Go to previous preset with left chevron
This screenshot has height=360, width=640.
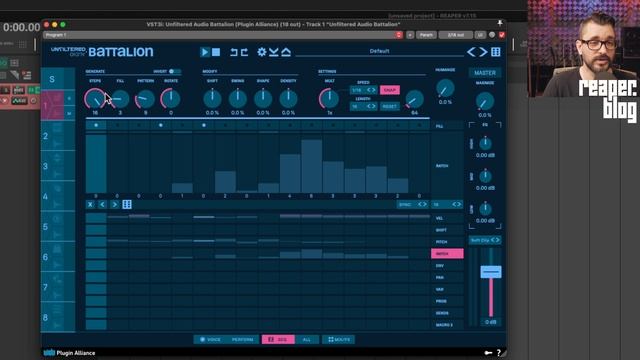pos(471,52)
